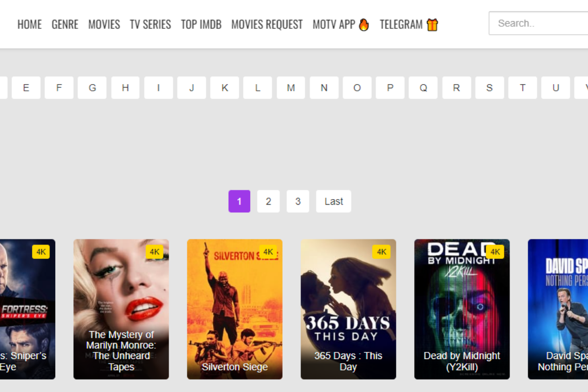Open the 365 Days: This Day poster
588x392 pixels.
click(x=348, y=309)
